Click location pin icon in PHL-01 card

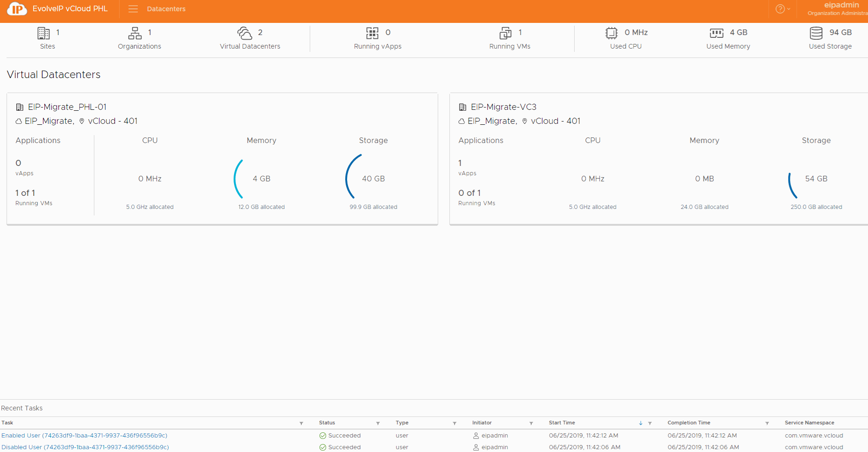[x=82, y=122]
